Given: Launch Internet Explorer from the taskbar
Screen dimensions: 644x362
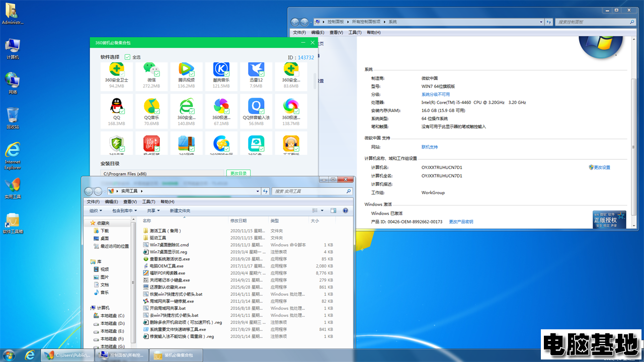Looking at the screenshot, I should tap(30, 355).
